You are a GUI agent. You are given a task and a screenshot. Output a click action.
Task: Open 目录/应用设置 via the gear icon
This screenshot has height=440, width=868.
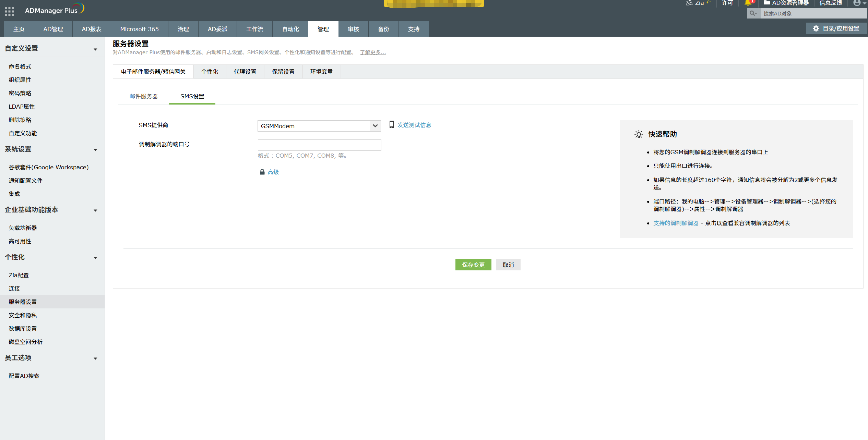836,28
